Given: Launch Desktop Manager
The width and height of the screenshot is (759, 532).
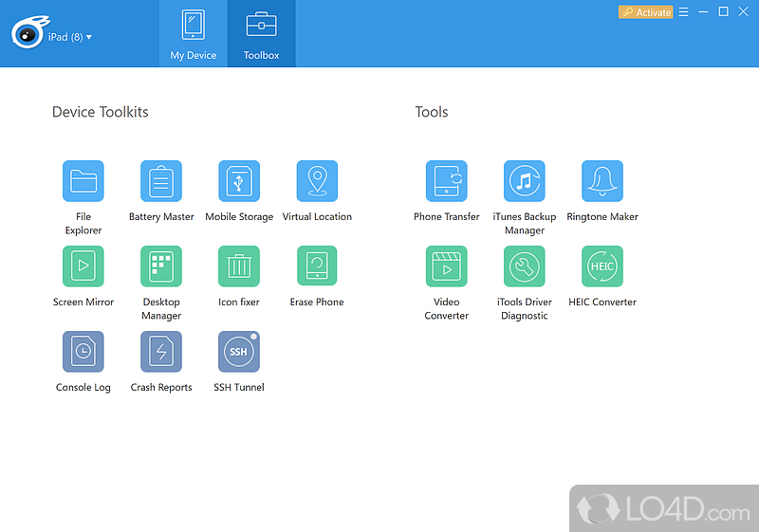Looking at the screenshot, I should (x=161, y=266).
